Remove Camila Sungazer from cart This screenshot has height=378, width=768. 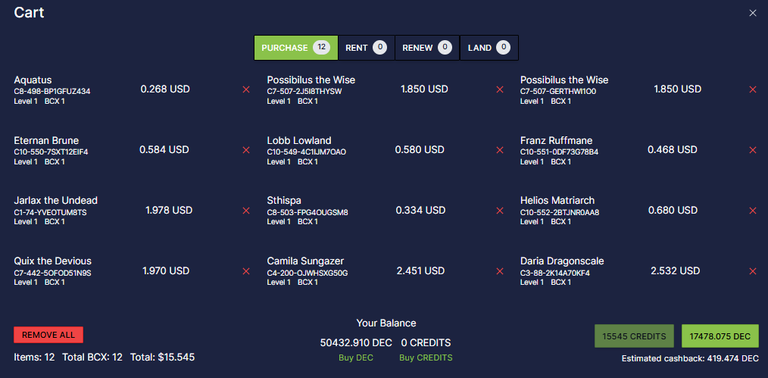coord(500,271)
